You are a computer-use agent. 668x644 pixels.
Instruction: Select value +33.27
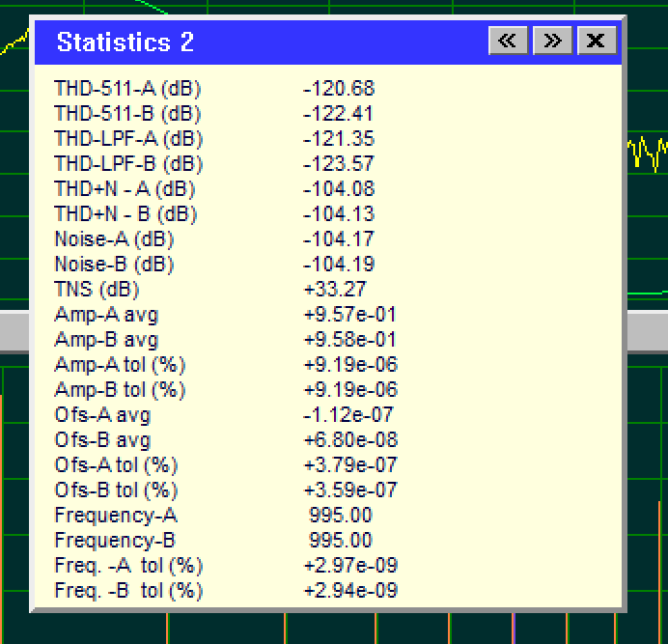point(335,290)
